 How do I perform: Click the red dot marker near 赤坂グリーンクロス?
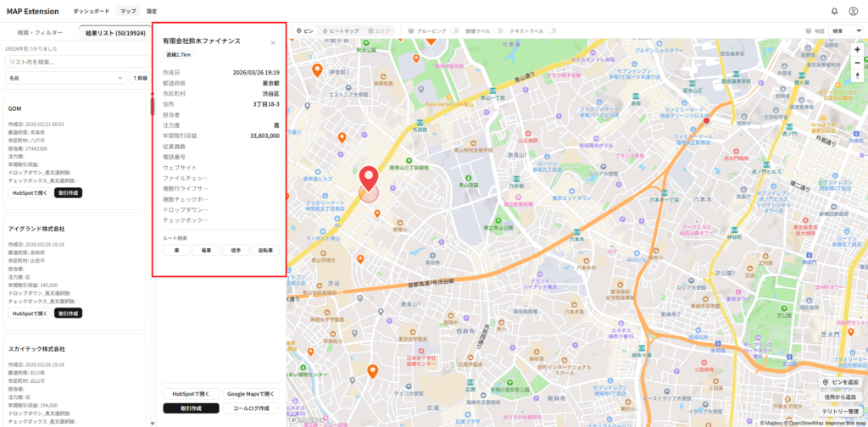point(706,120)
